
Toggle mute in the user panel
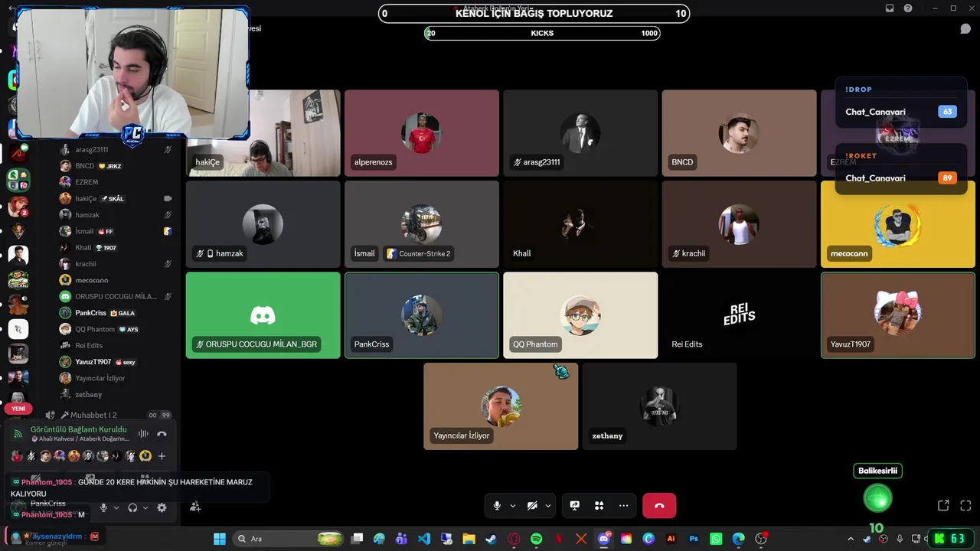[103, 507]
